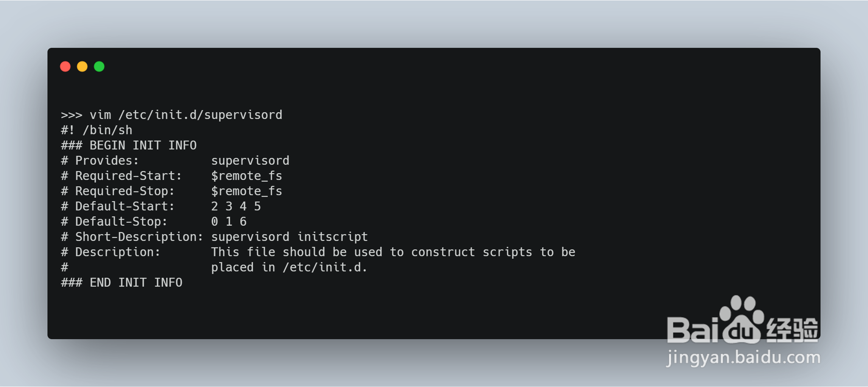Click the vim /etc/init.d/supervisord command line
Image resolution: width=868 pixels, height=387 pixels.
point(172,115)
